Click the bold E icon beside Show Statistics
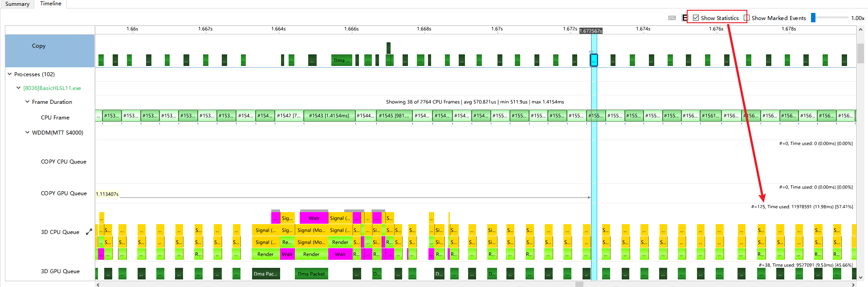The width and height of the screenshot is (868, 287). pos(685,18)
